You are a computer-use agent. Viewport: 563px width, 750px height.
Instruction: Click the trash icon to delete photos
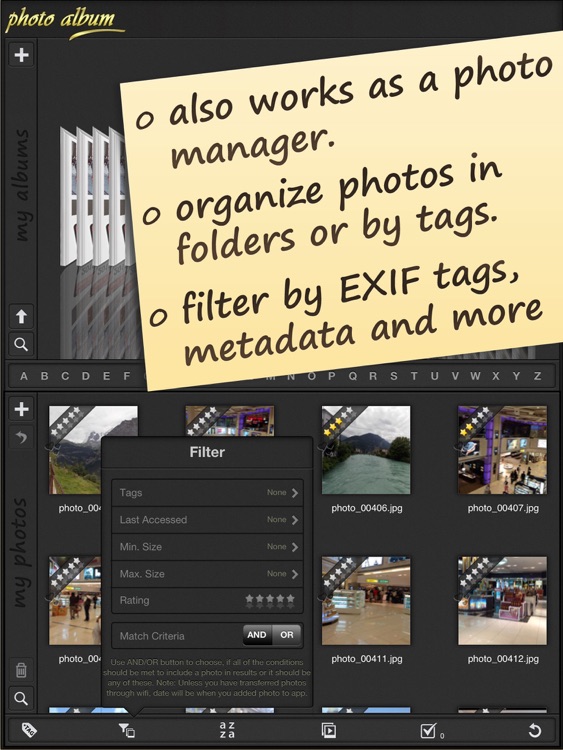point(21,670)
